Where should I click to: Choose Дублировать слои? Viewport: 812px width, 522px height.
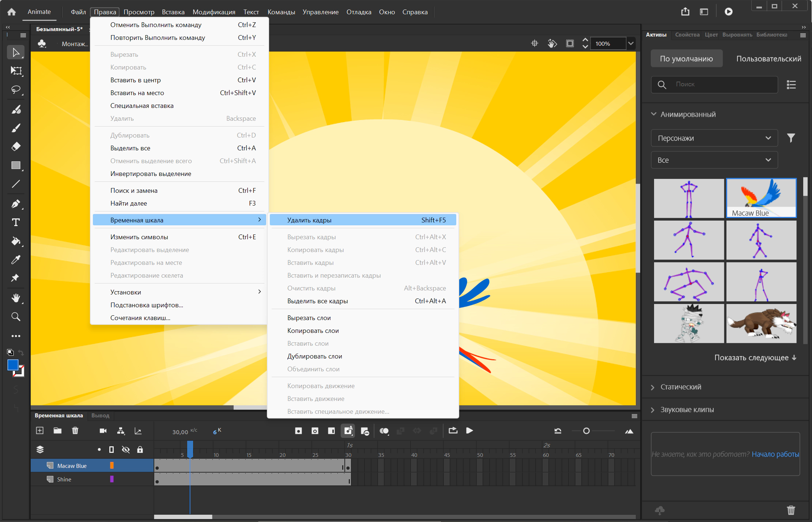(x=363, y=356)
